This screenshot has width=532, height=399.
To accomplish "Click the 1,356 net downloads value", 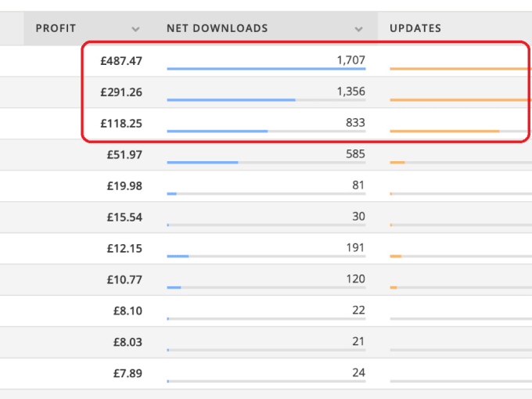I will 350,92.
